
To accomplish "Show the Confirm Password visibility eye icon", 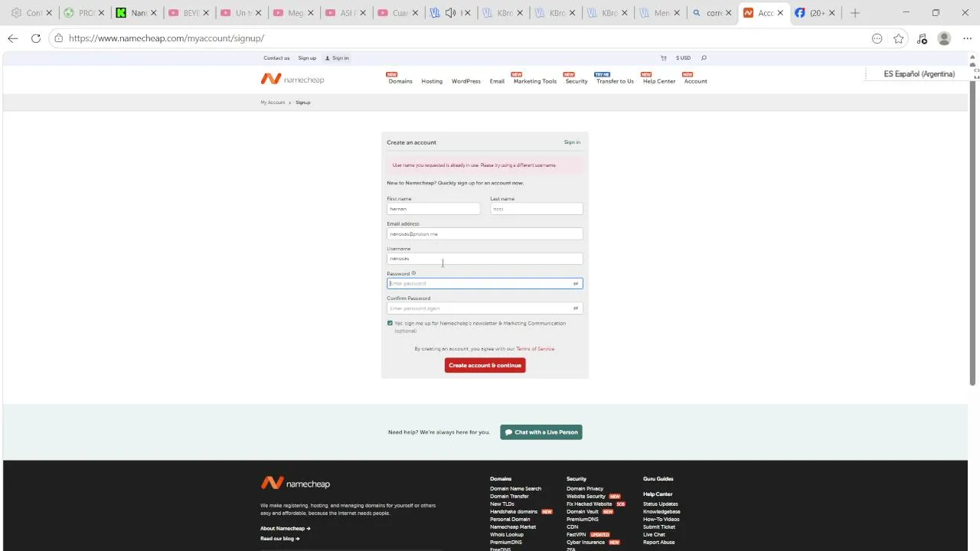I will point(576,308).
